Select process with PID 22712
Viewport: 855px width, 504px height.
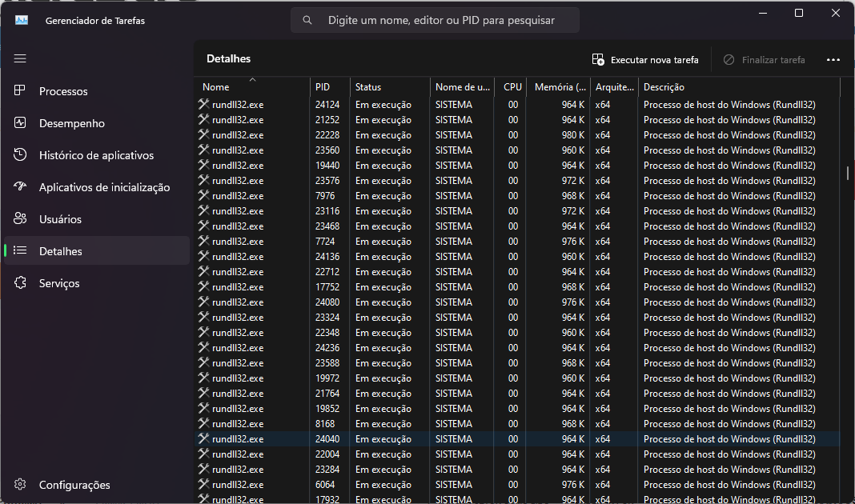[x=517, y=271]
